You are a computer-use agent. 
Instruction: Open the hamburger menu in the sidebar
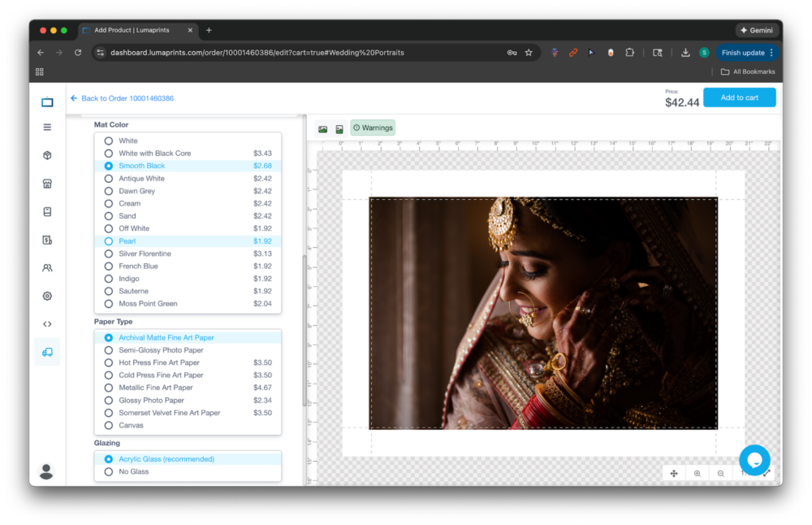pyautogui.click(x=47, y=128)
